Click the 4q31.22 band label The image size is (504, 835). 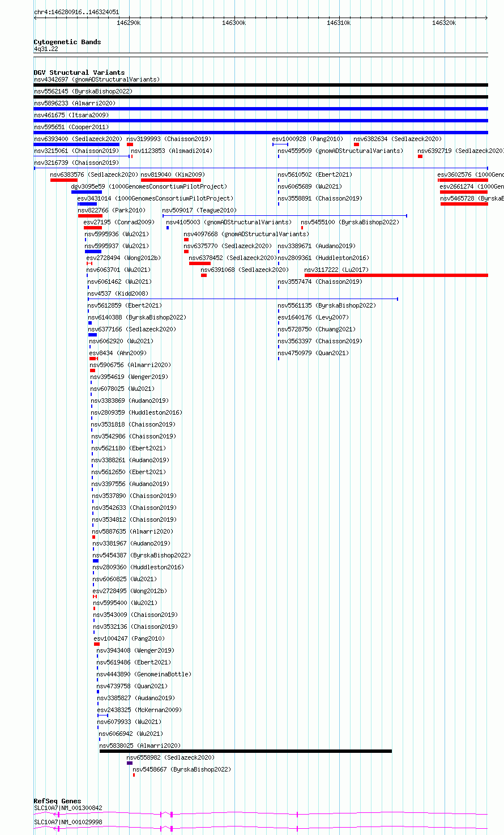46,49
